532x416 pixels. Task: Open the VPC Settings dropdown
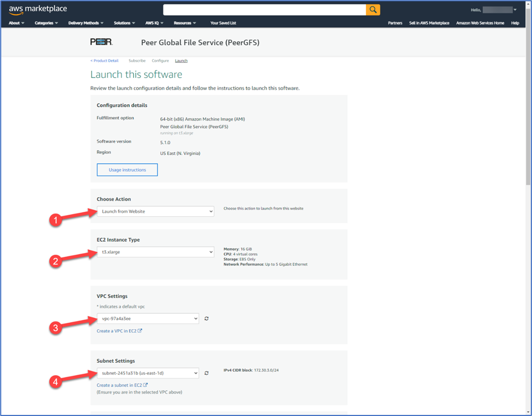[x=148, y=319]
